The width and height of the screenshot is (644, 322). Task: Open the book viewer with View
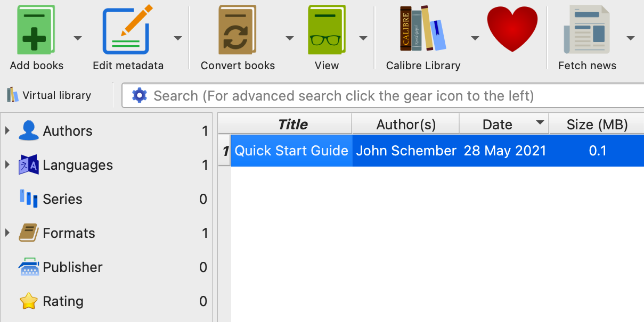click(x=326, y=30)
